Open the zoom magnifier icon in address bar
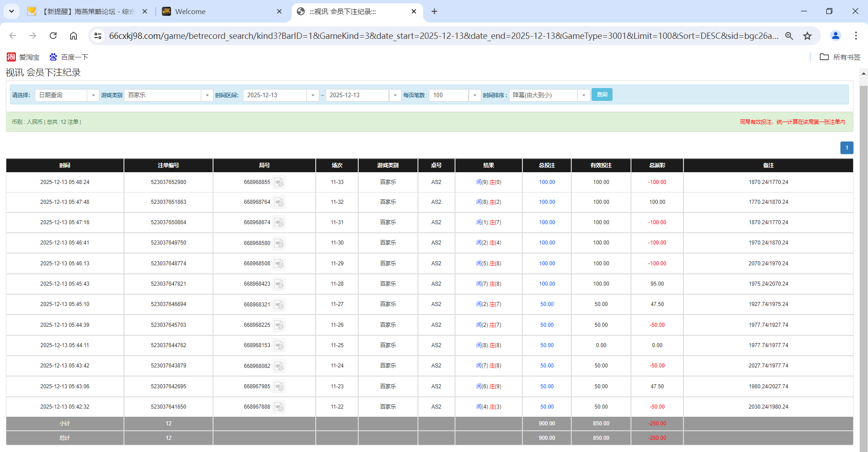The image size is (868, 452). 789,36
